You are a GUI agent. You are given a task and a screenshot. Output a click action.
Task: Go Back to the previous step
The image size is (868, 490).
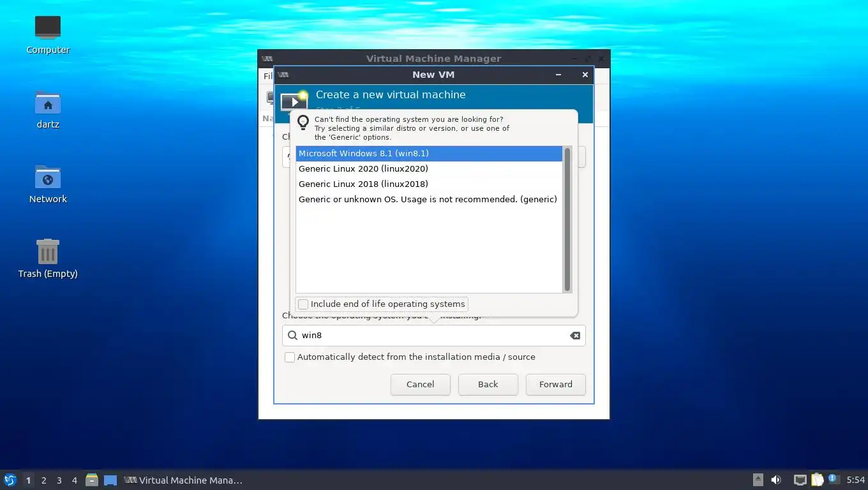click(488, 385)
